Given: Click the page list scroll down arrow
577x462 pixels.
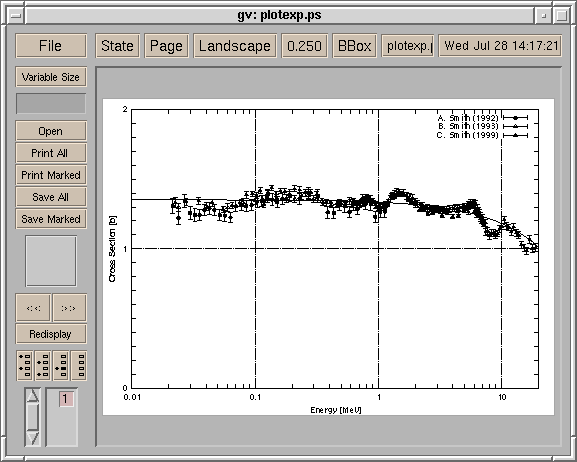Looking at the screenshot, I should [33, 438].
